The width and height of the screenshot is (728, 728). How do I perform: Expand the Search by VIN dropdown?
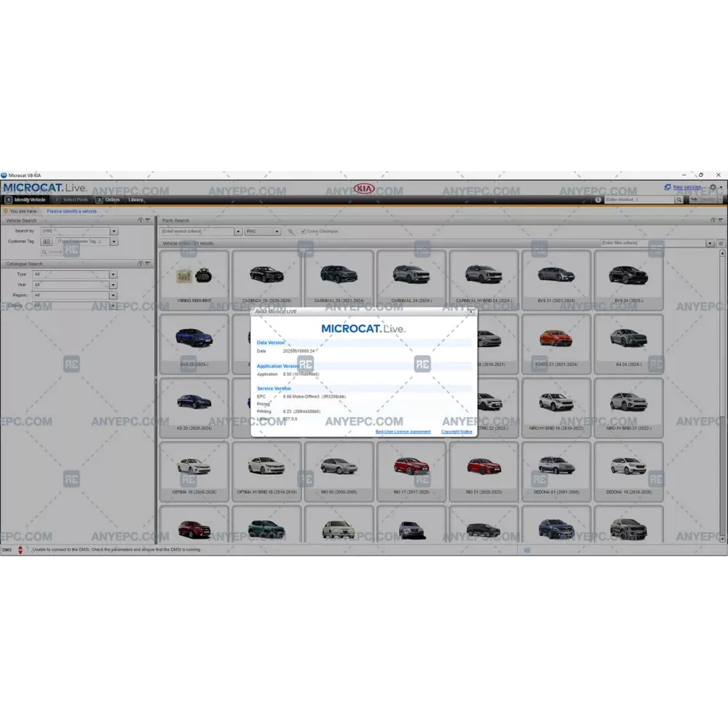[x=114, y=232]
